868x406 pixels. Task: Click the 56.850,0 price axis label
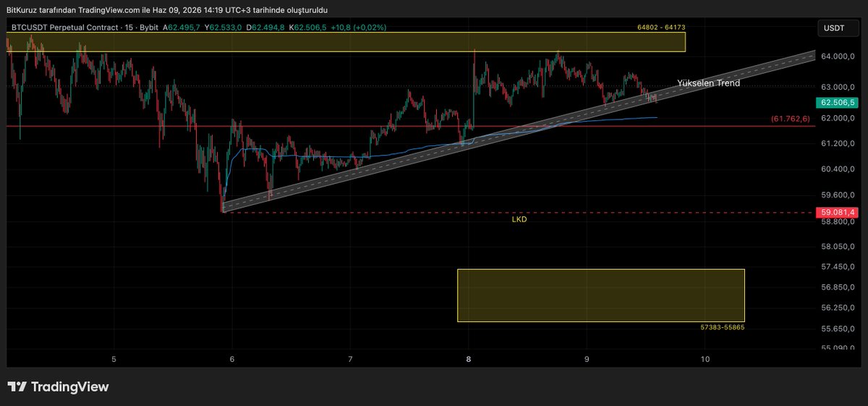click(x=839, y=287)
